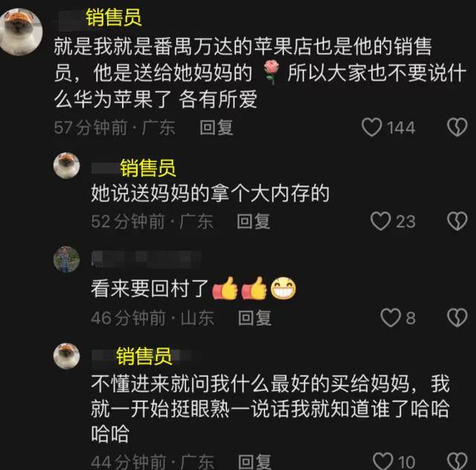Tap broken heart on 大内存 comment
Screen dimensions: 476x470
[457, 221]
